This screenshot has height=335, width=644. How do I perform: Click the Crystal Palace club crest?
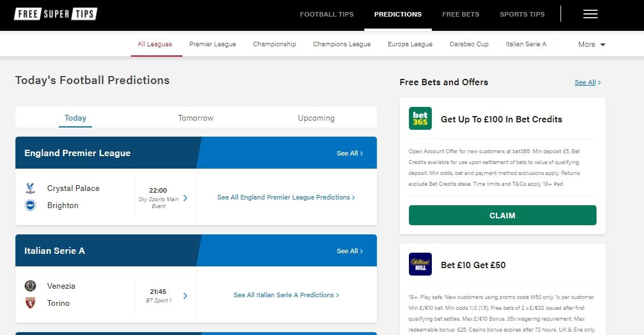[x=30, y=188]
